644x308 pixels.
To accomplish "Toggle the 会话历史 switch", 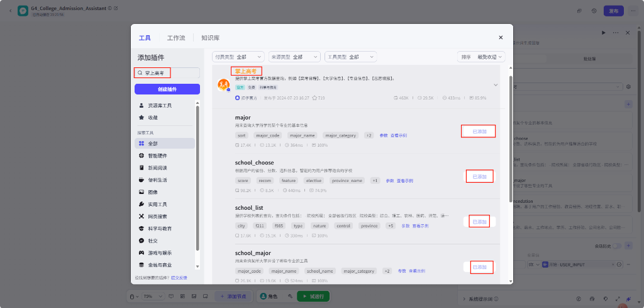I will click(616, 246).
